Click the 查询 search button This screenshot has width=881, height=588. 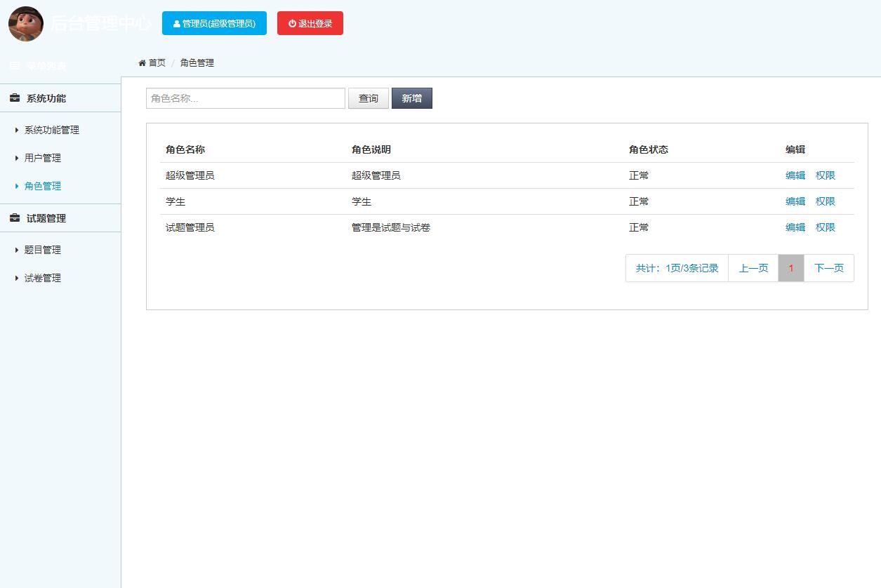368,98
